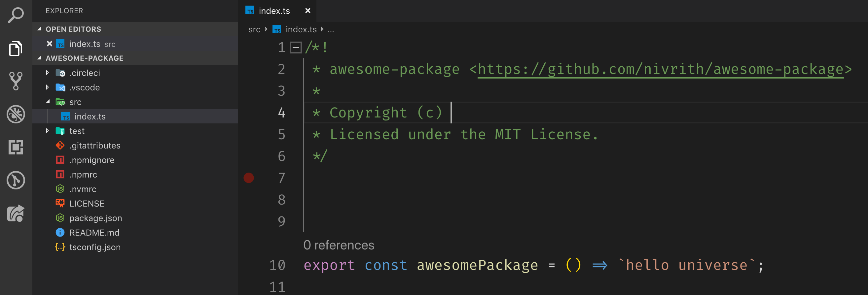The width and height of the screenshot is (868, 295).
Task: Click the src breadcrumb segment
Action: 254,30
